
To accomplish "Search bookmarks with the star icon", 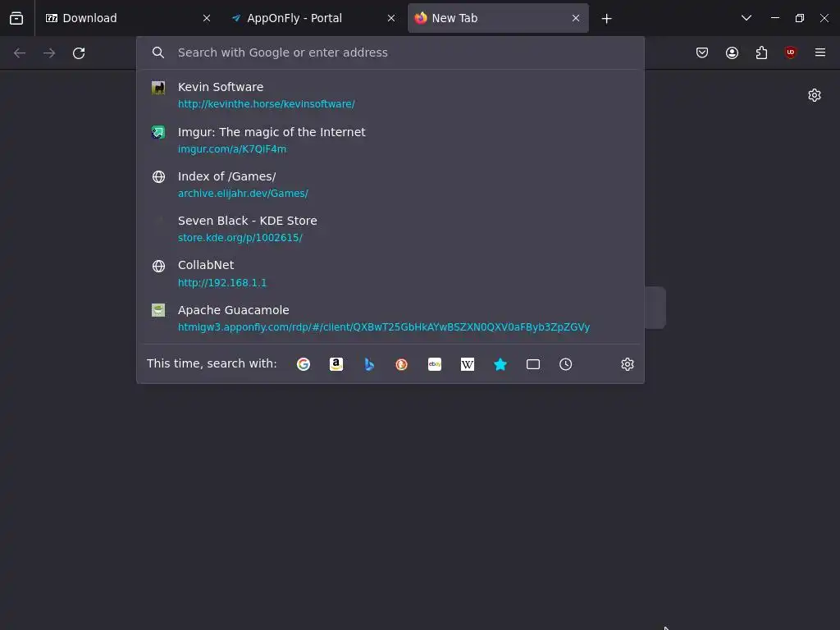I will [500, 364].
